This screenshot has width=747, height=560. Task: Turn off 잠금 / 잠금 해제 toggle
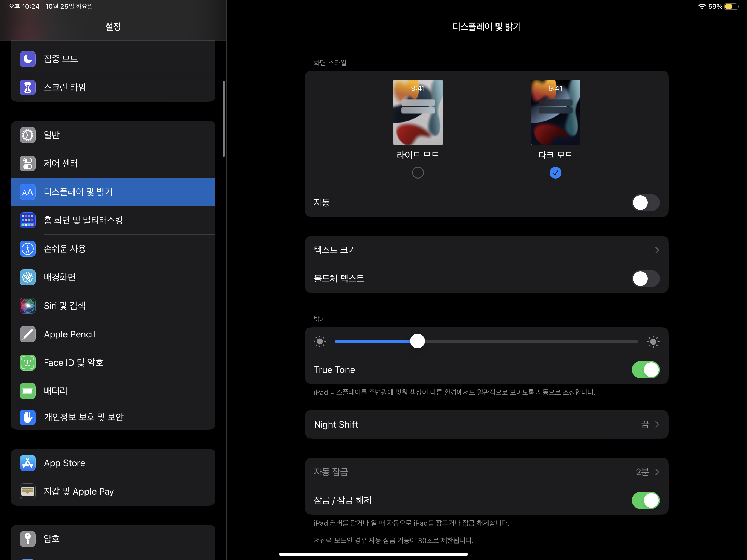(x=645, y=500)
